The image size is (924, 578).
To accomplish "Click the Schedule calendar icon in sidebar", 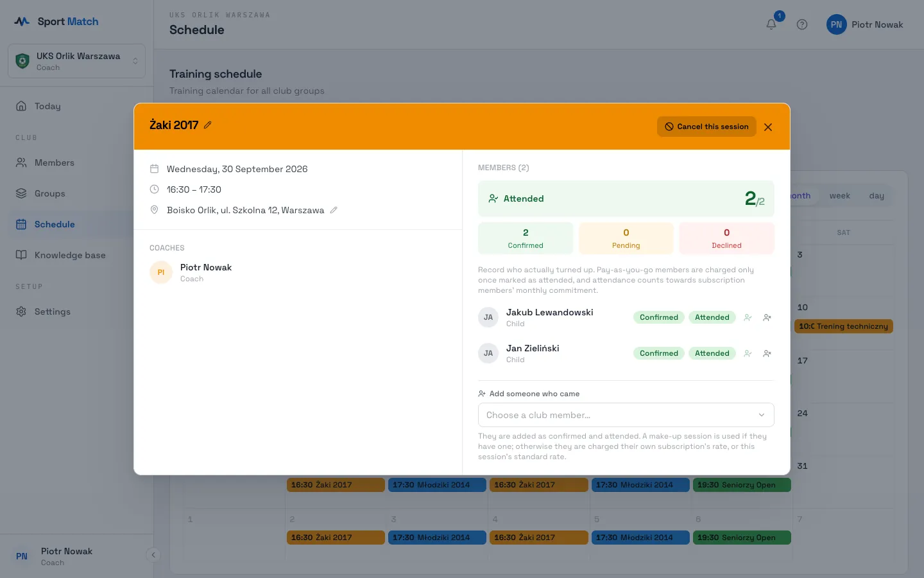I will [x=21, y=224].
